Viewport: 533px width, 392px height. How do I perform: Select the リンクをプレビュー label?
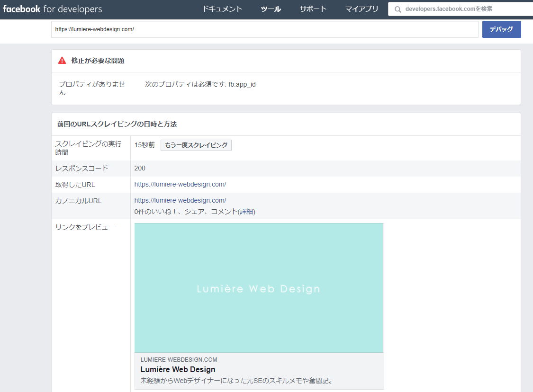pos(85,227)
